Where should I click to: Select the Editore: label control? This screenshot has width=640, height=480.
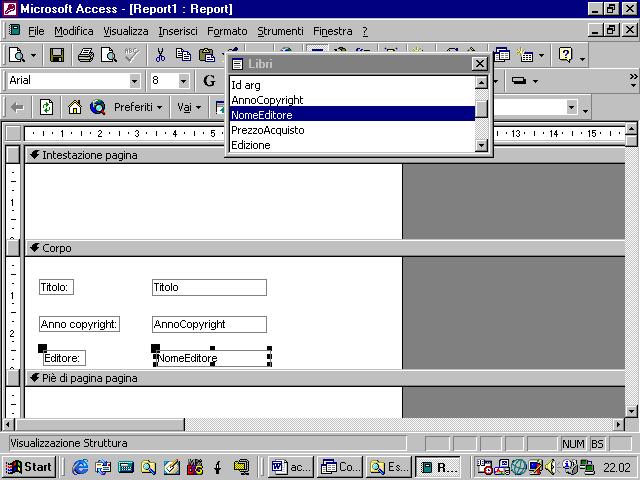[64, 358]
